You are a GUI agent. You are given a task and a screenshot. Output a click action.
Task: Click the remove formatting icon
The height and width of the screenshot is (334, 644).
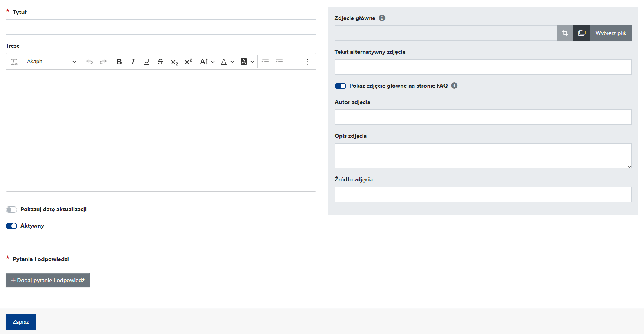14,62
